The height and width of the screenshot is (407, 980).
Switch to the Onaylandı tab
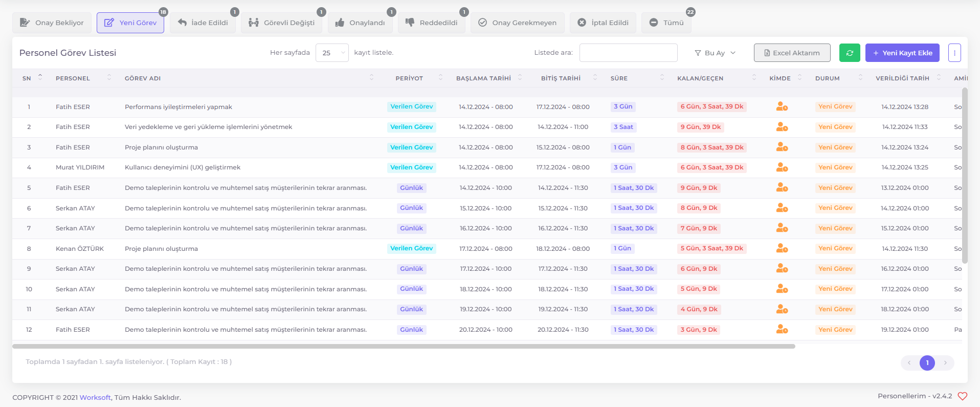click(x=360, y=23)
